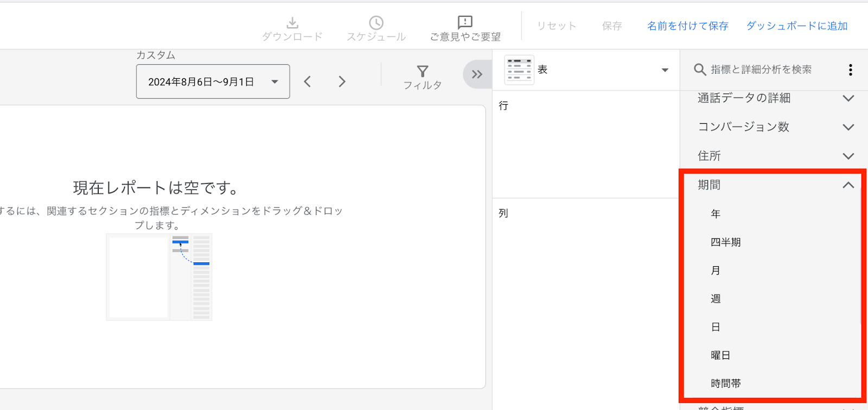Click the 指標と詳細分析を検索 search field
868x410 pixels.
(x=761, y=70)
